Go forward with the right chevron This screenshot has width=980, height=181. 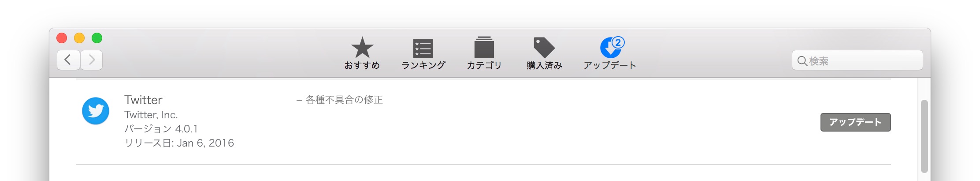pyautogui.click(x=91, y=60)
